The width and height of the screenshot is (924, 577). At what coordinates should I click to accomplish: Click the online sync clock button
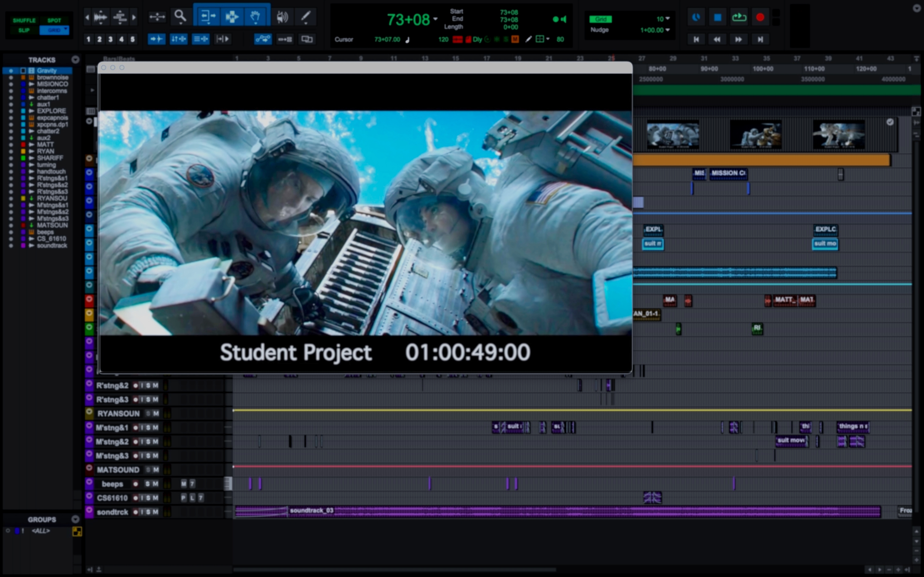pyautogui.click(x=696, y=17)
